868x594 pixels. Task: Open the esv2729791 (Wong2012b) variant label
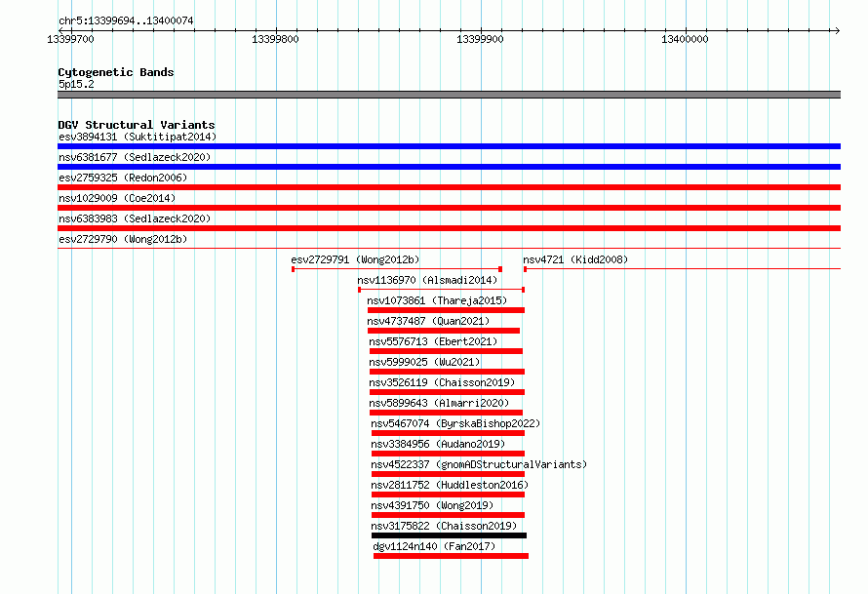click(355, 259)
